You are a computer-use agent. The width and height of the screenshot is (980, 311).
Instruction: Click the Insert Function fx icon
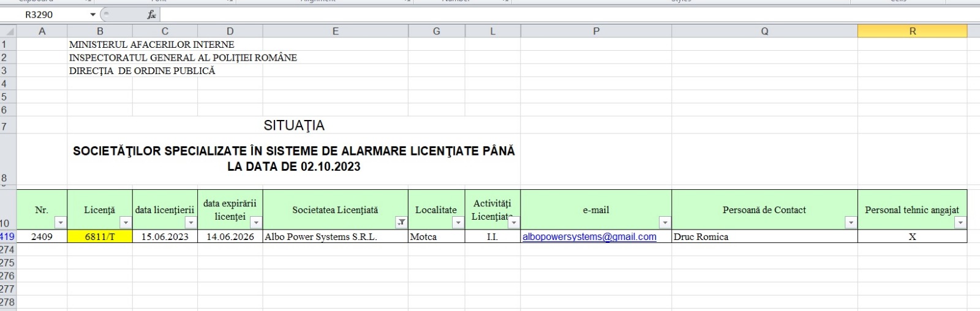[152, 15]
